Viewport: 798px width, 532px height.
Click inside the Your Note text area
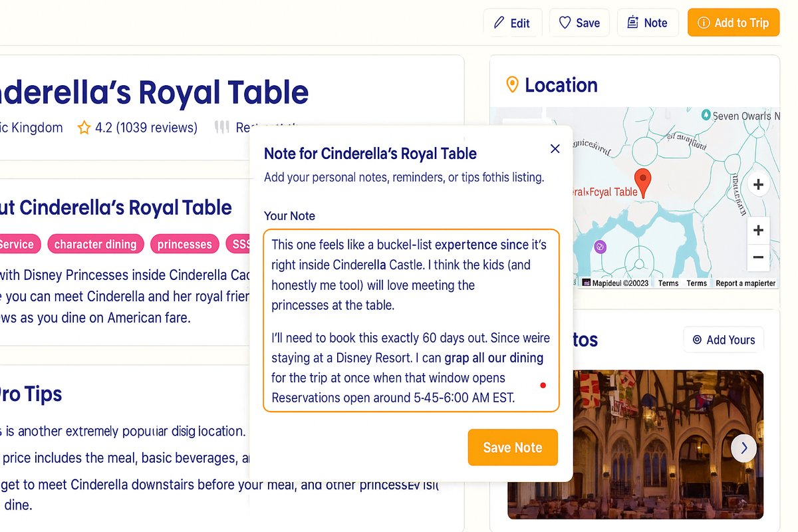412,321
